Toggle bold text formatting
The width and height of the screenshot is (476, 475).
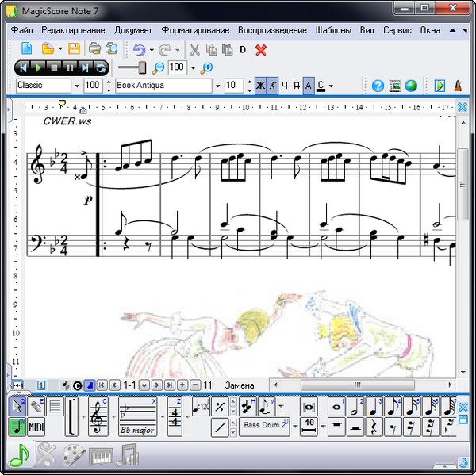tap(259, 86)
